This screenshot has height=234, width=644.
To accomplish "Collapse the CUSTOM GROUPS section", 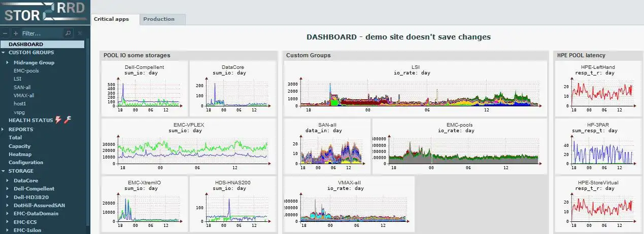I will coord(4,52).
